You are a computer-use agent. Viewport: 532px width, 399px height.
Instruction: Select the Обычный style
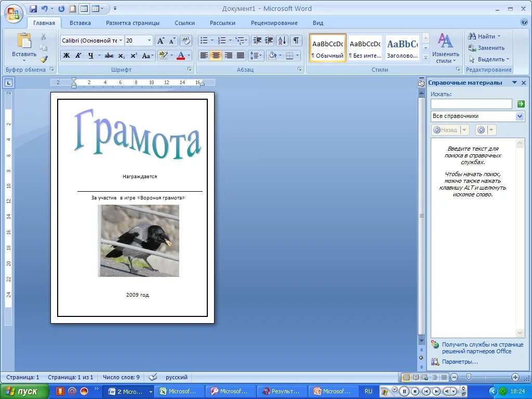click(x=328, y=48)
